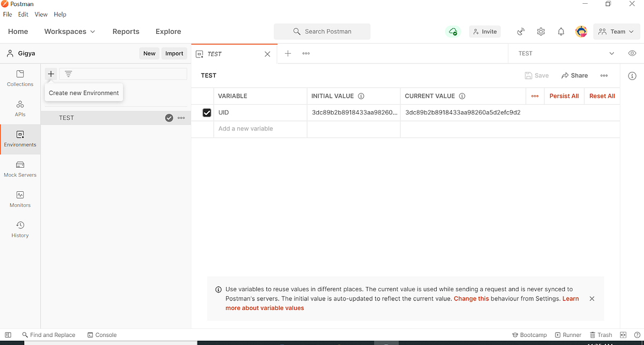
Task: Click Reset All
Action: [x=602, y=96]
